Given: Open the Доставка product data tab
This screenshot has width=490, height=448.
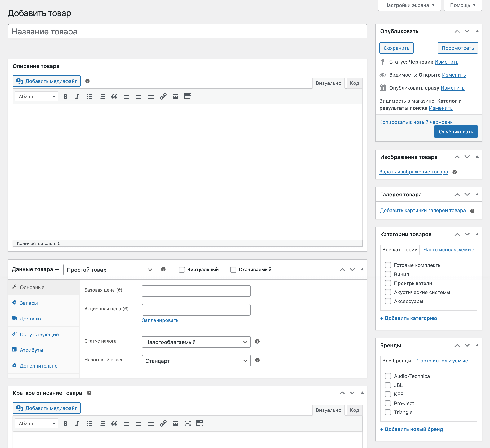Looking at the screenshot, I should tap(44, 319).
